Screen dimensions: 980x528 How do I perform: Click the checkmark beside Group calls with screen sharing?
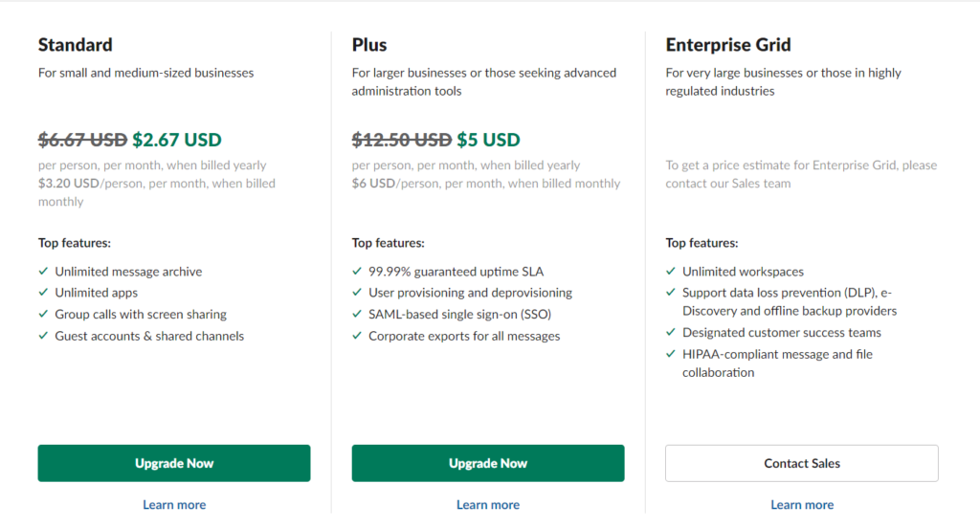click(x=43, y=314)
